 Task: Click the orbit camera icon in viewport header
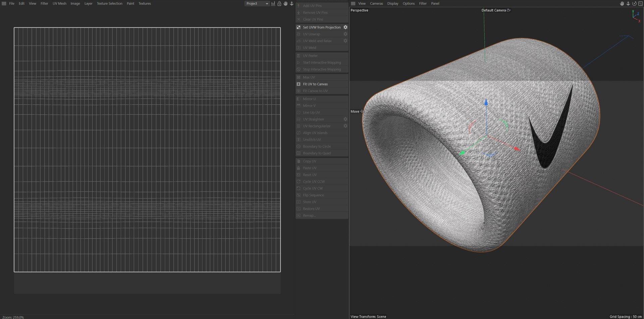pos(634,3)
